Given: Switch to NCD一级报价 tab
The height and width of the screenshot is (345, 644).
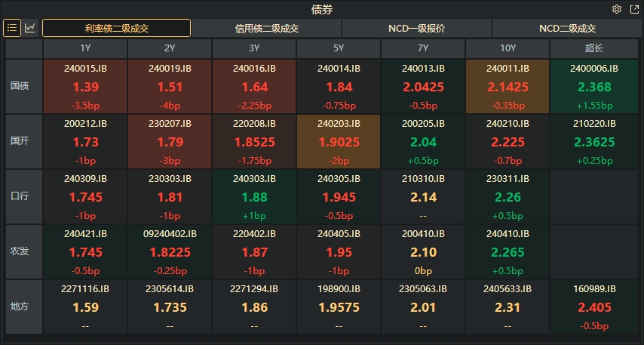Looking at the screenshot, I should pos(416,29).
